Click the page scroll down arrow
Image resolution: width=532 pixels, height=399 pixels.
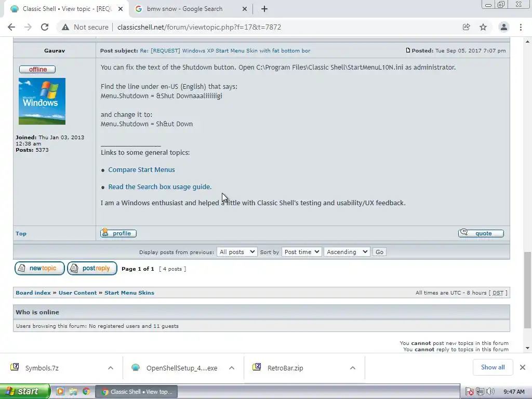[x=527, y=348]
